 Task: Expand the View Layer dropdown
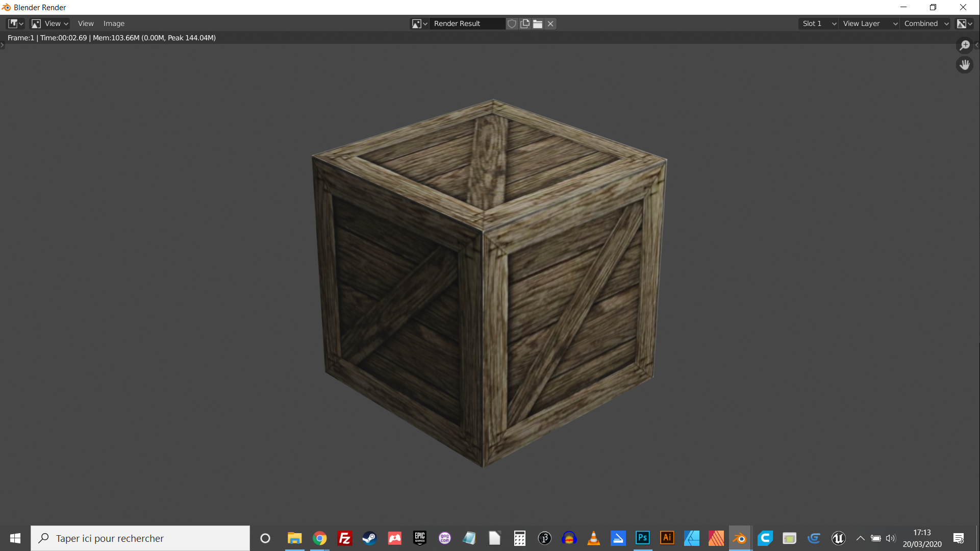click(x=869, y=23)
